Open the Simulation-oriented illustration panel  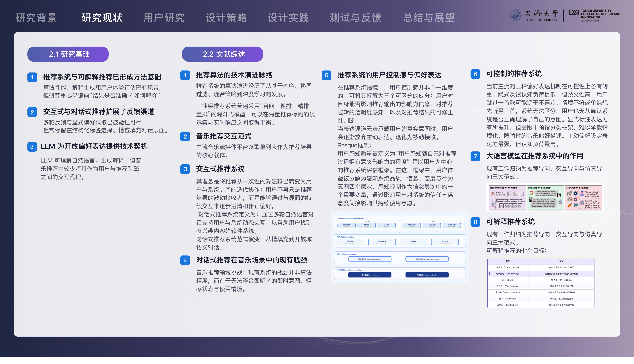584,198
